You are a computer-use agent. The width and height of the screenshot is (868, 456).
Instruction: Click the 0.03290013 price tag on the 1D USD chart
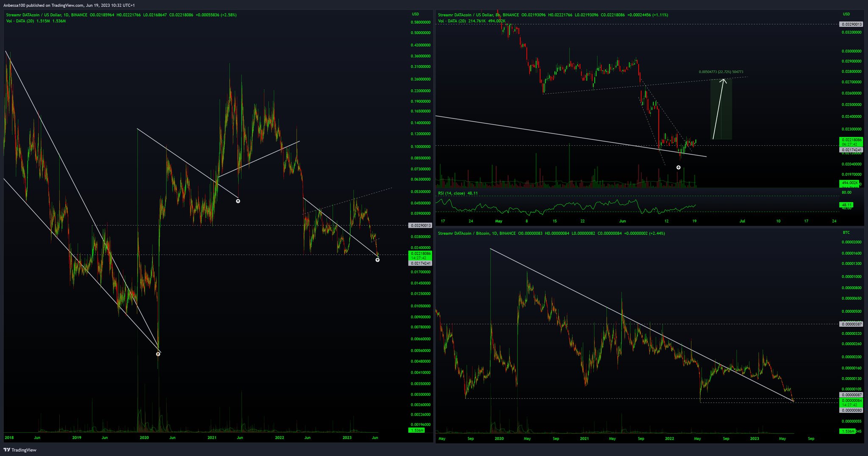pos(420,225)
